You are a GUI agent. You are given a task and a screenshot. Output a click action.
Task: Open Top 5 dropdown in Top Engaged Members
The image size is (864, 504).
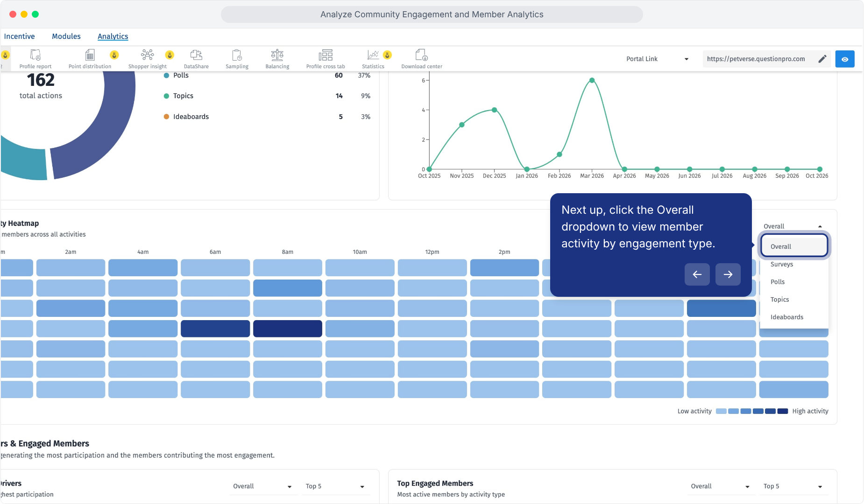tap(793, 486)
